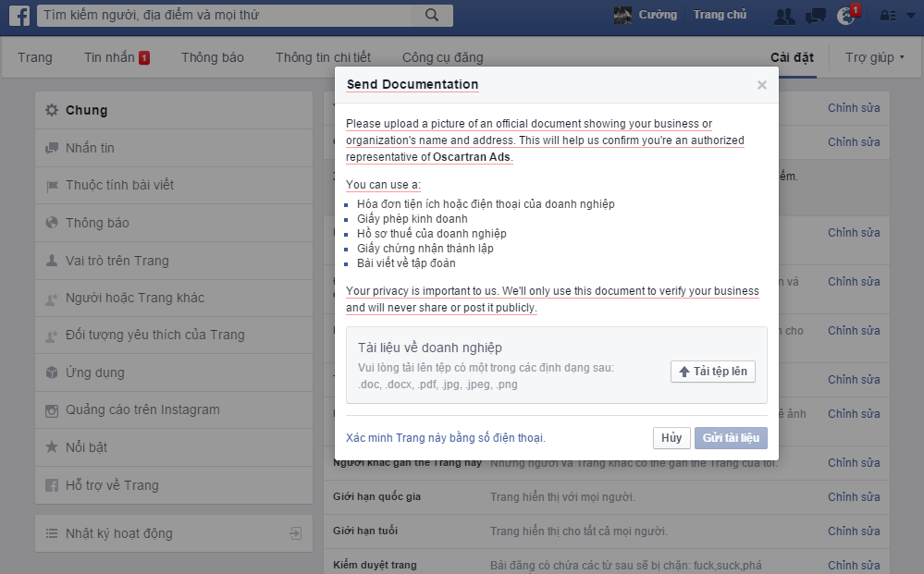Click the Facebook logo icon
Image resolution: width=924 pixels, height=574 pixels.
click(20, 16)
